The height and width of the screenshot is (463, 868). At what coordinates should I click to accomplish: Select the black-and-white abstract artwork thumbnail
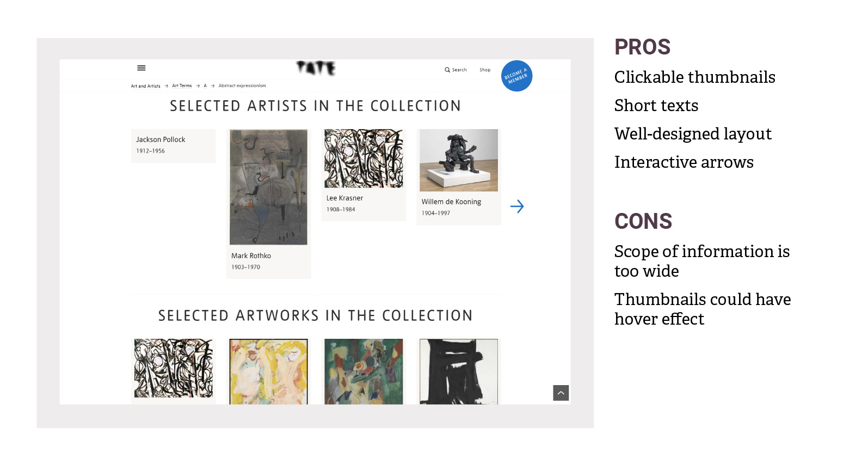(174, 368)
